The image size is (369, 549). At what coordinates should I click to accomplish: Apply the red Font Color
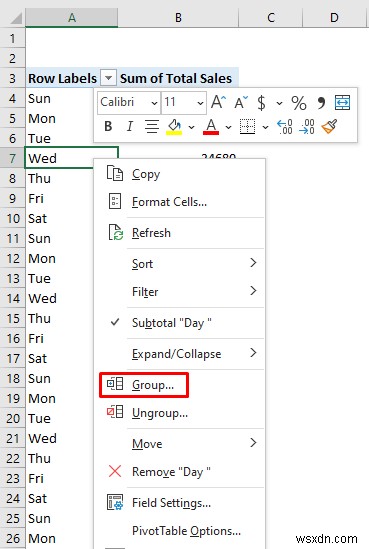[x=211, y=127]
